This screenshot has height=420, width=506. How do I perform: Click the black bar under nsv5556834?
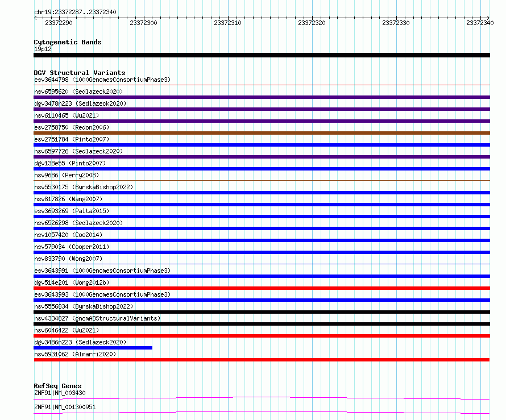click(262, 312)
